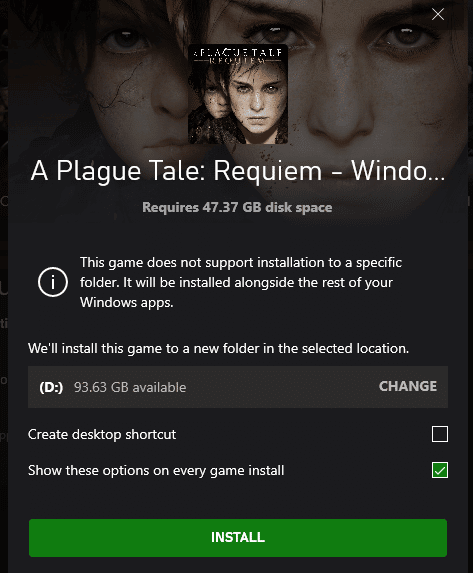Screen dimensions: 473x573
Task: Click the (D:) drive label
Action: tap(51, 387)
